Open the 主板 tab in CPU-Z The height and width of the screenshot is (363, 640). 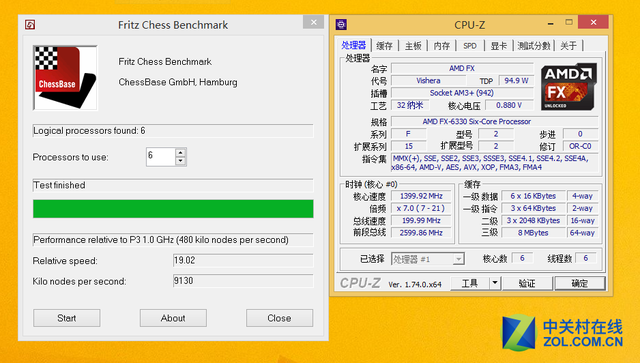pyautogui.click(x=413, y=46)
